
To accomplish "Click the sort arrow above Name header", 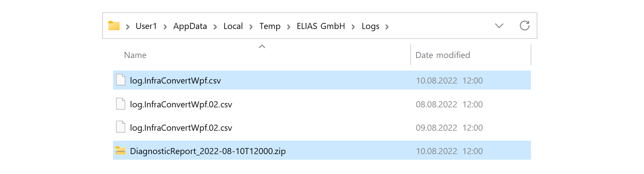I will pyautogui.click(x=262, y=46).
